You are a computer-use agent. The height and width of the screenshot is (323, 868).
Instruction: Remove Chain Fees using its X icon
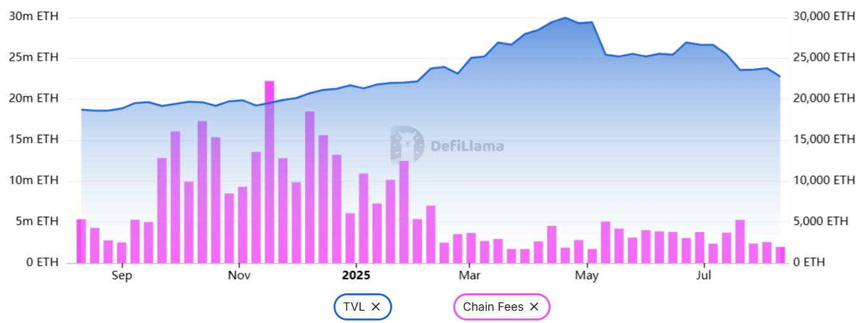click(534, 307)
